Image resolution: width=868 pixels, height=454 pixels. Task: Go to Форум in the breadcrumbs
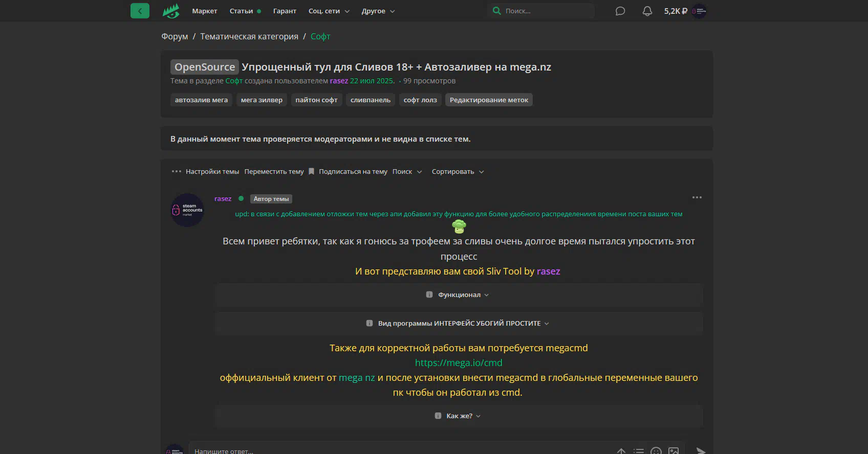click(x=175, y=36)
